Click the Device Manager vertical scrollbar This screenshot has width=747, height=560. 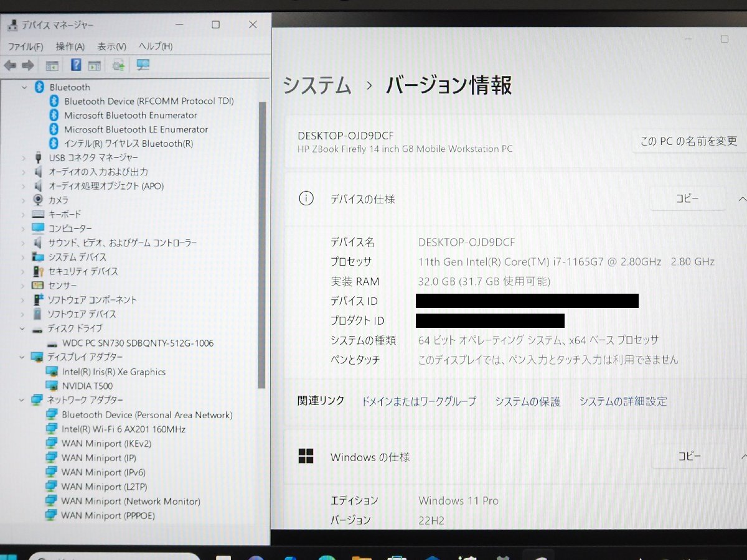coord(262,249)
